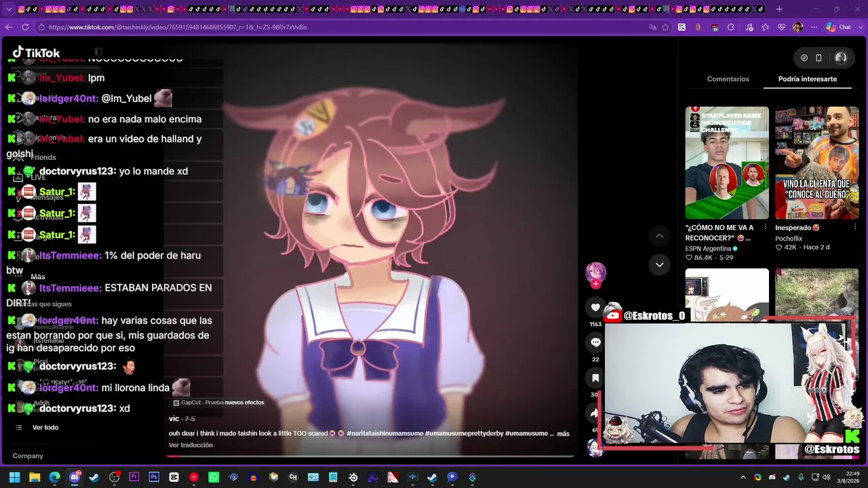Like the video with the heart
Image resolution: width=868 pixels, height=488 pixels.
click(x=595, y=308)
